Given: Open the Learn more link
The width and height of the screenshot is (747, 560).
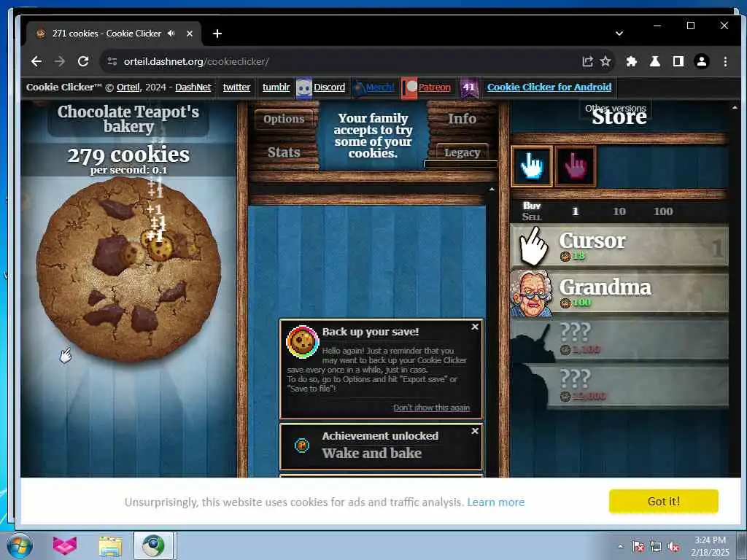Looking at the screenshot, I should [x=496, y=502].
